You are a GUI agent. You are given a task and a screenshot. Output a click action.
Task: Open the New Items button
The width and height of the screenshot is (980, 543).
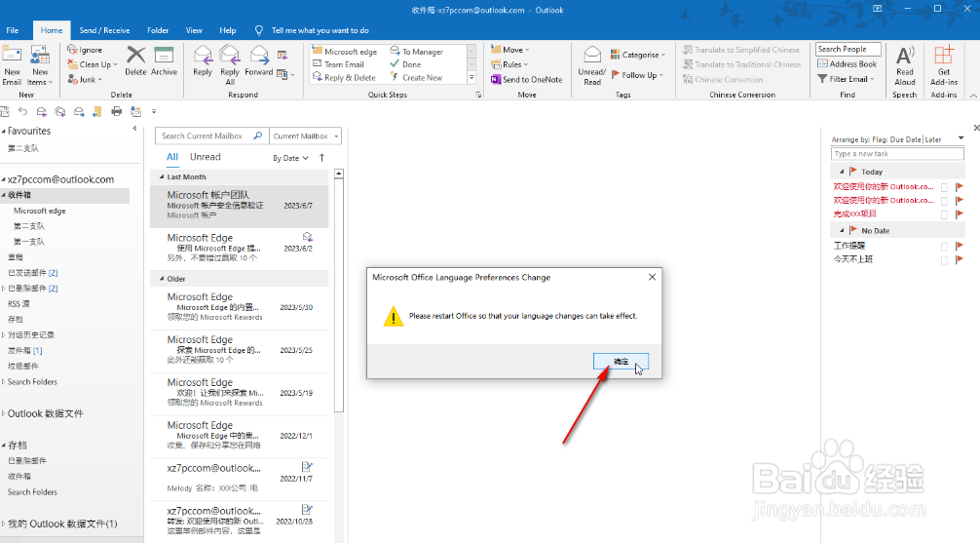tap(39, 65)
